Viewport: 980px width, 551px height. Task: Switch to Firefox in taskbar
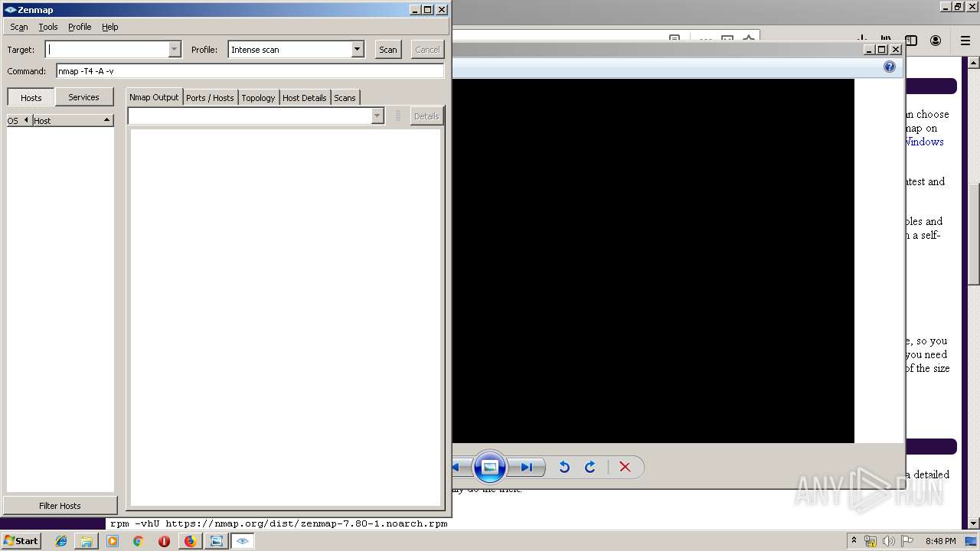190,541
